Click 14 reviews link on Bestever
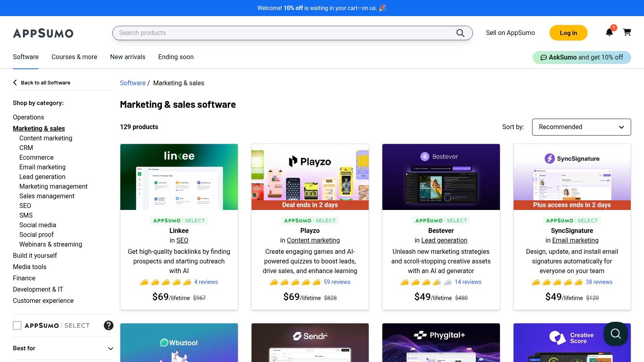Image resolution: width=644 pixels, height=362 pixels. [x=468, y=282]
